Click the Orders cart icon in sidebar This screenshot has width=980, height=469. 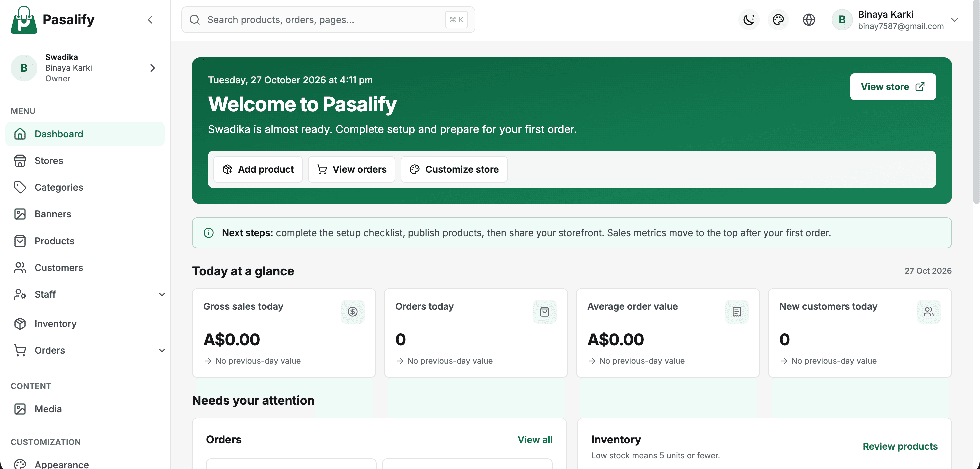[x=20, y=350]
